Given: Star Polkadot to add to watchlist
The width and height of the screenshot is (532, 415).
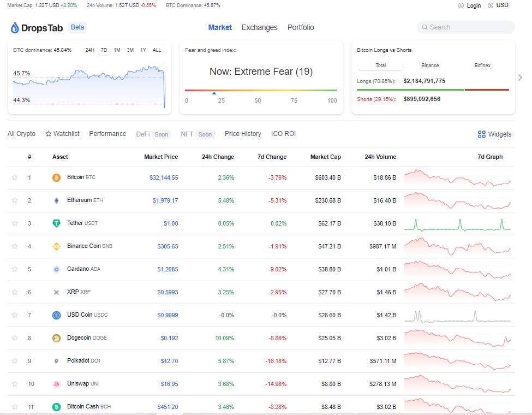Looking at the screenshot, I should [x=15, y=361].
